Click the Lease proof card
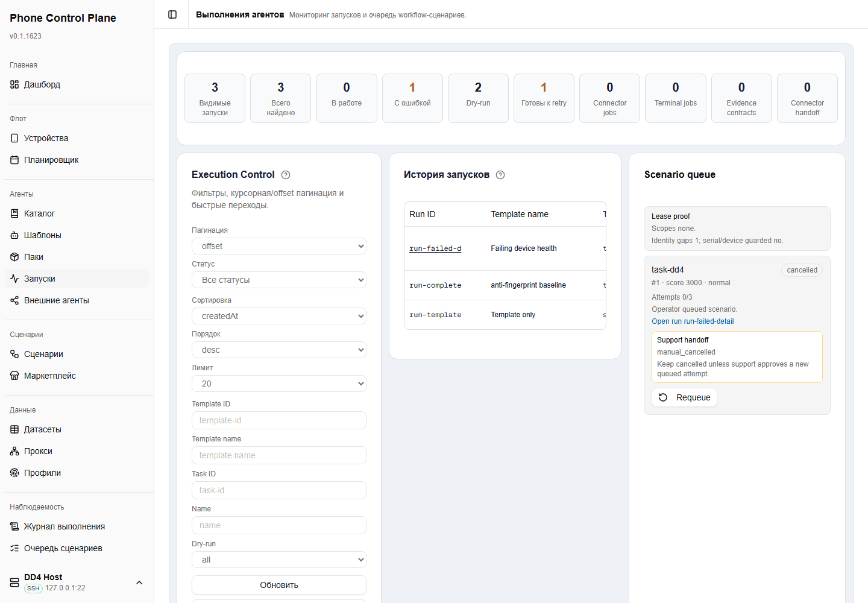 click(x=737, y=229)
